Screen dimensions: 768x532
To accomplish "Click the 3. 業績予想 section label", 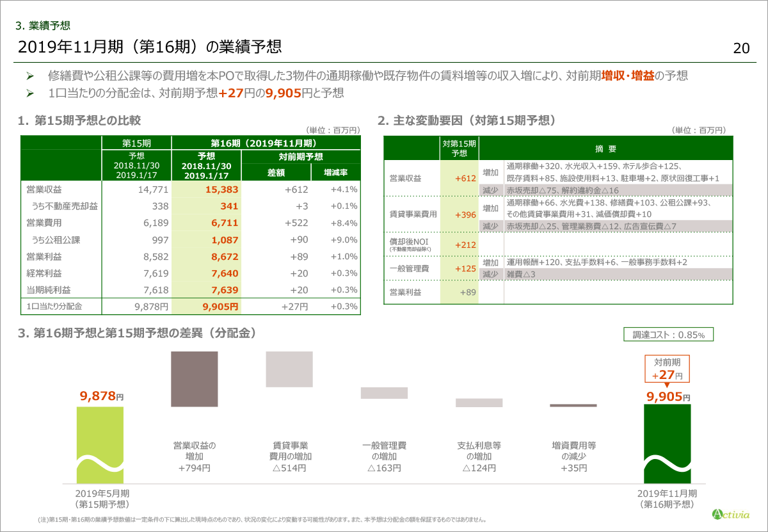I will click(42, 26).
